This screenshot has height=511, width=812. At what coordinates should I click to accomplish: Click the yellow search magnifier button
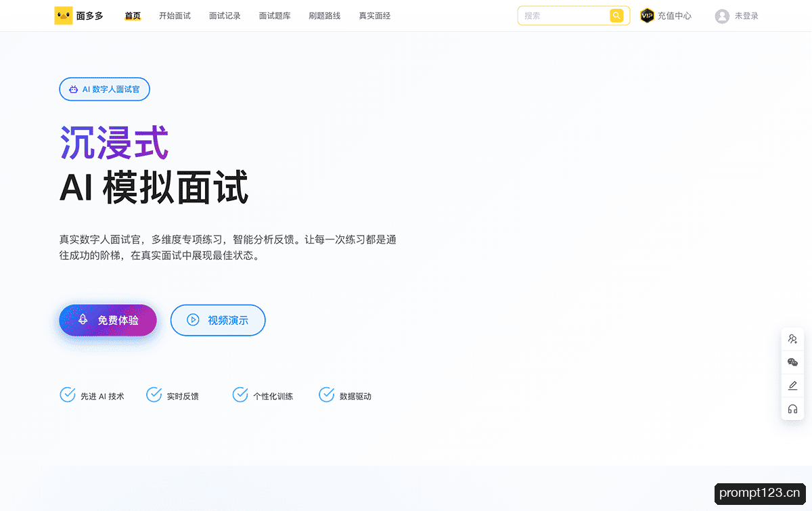click(x=616, y=16)
